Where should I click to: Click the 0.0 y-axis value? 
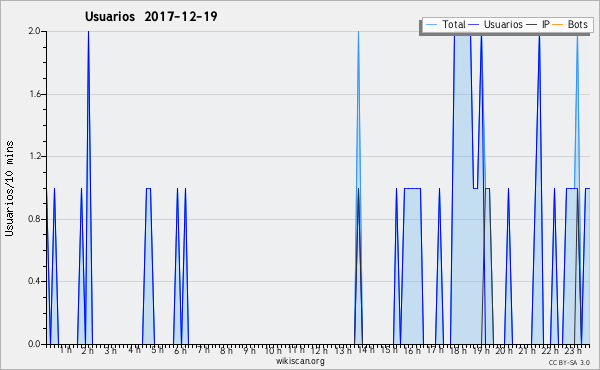tap(34, 344)
